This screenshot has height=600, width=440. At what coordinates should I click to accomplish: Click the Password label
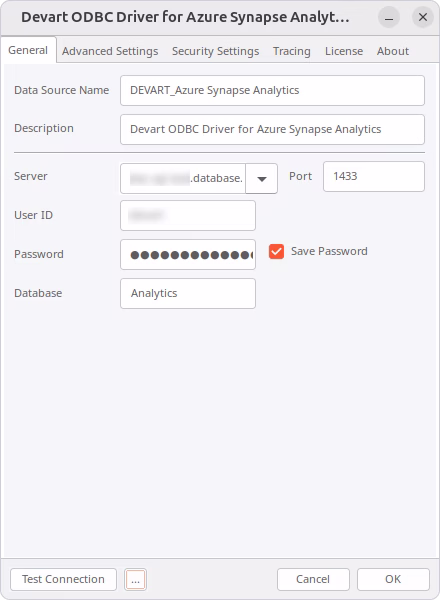click(x=39, y=254)
